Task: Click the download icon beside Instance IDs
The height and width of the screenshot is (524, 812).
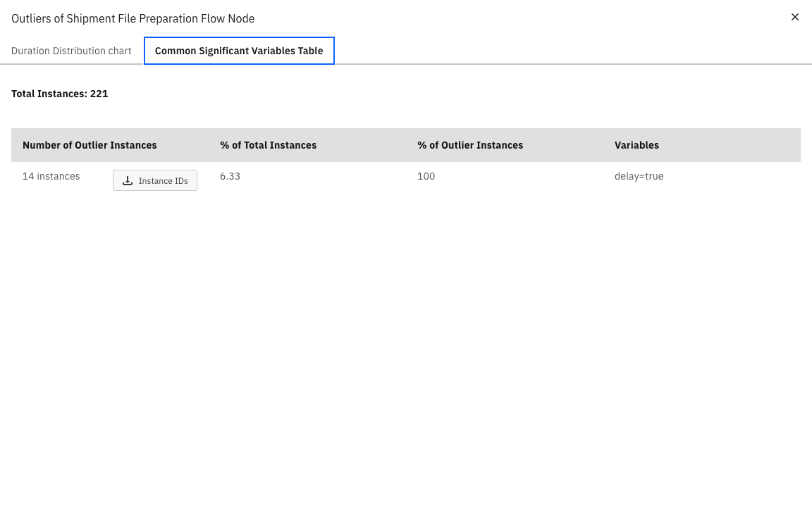Action: pos(128,181)
